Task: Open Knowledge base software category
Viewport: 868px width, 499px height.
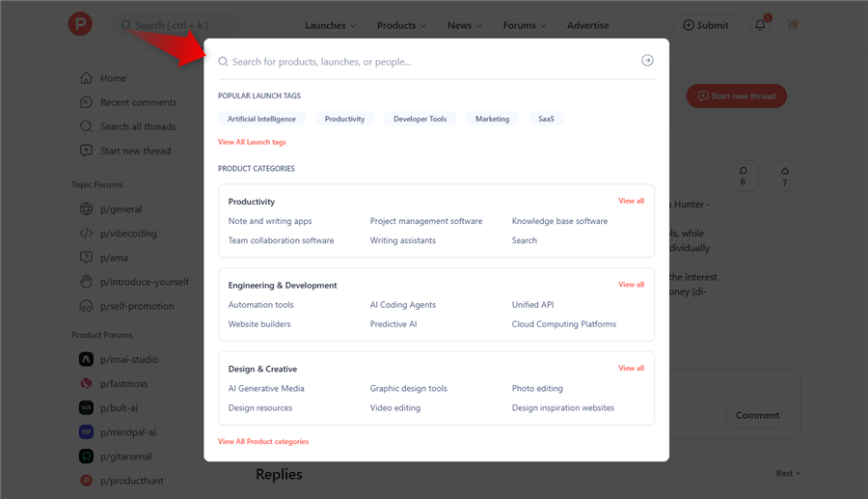Action: point(559,221)
